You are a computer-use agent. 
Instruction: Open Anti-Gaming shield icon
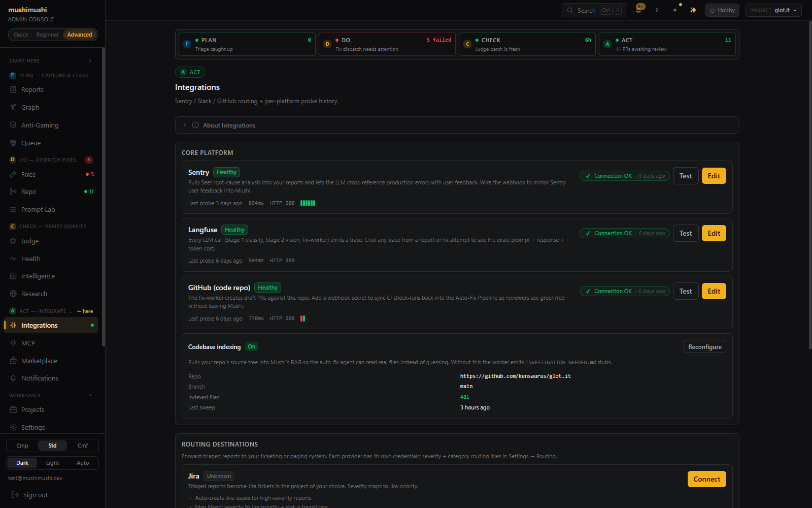click(x=13, y=125)
